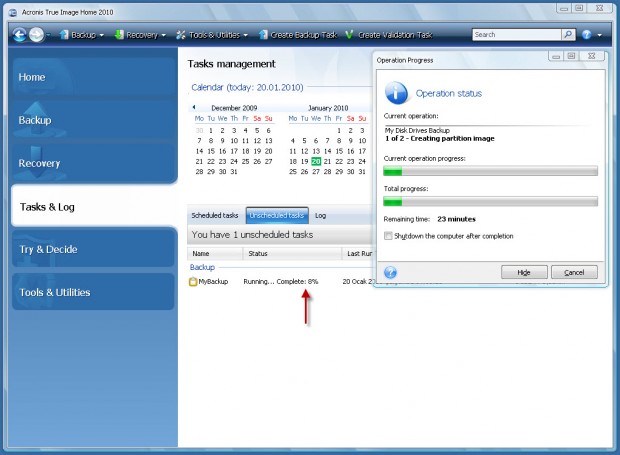Click the MyBackup task folder icon
Screen dimensions: 620x455
[193, 282]
